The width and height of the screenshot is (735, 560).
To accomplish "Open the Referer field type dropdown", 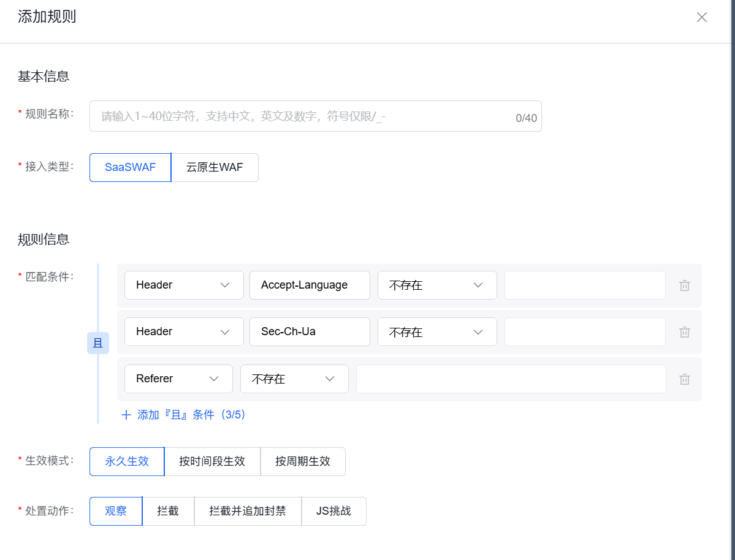I will pos(178,379).
